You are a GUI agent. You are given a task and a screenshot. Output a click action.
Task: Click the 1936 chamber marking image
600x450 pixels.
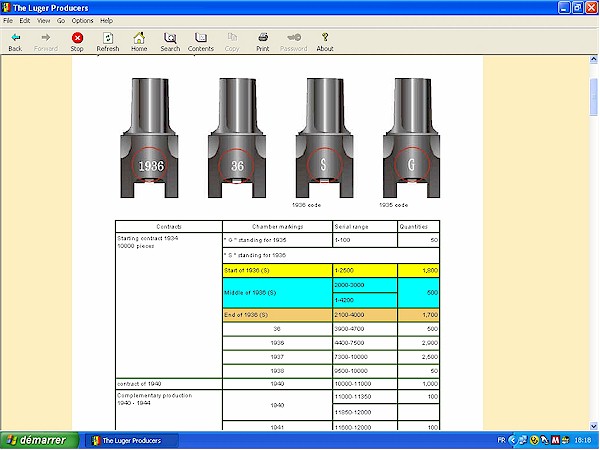click(x=150, y=138)
